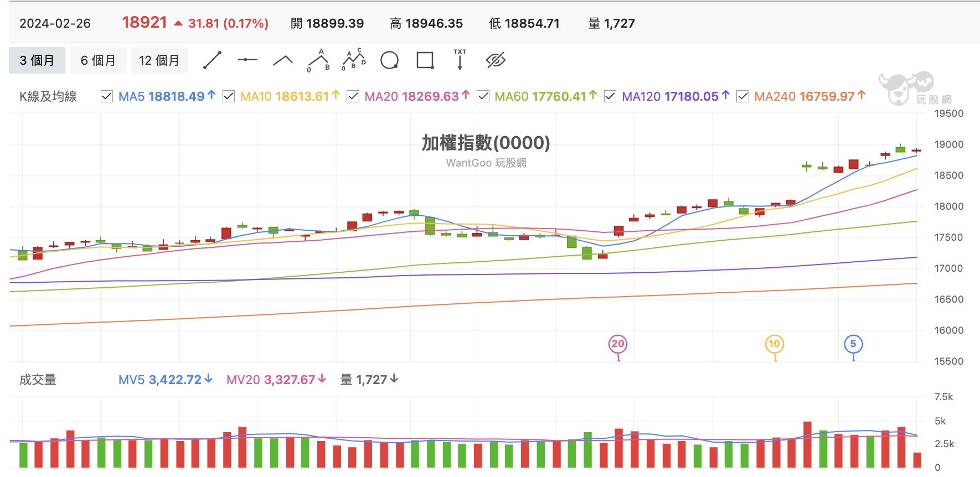Screen dimensions: 980x477
Task: Toggle the MA20 moving average checkbox
Action: (353, 96)
